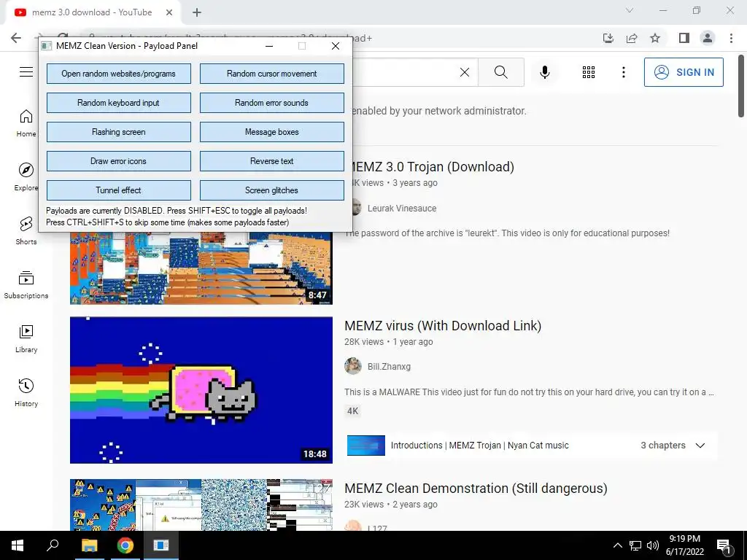
Task: Open Chrome side panel icon
Action: click(x=684, y=38)
